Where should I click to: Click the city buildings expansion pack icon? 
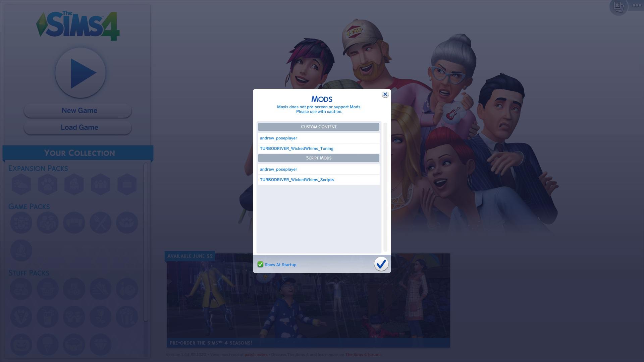74,184
